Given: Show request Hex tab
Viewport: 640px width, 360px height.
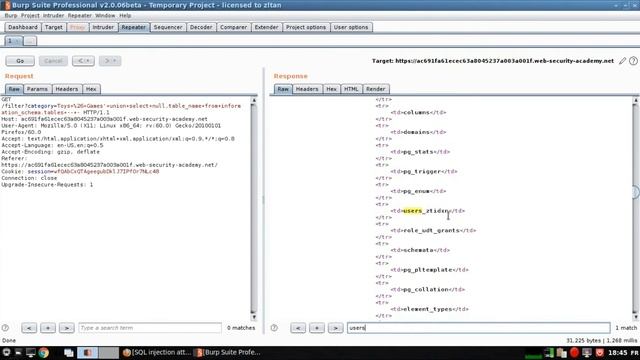Looking at the screenshot, I should (x=91, y=89).
